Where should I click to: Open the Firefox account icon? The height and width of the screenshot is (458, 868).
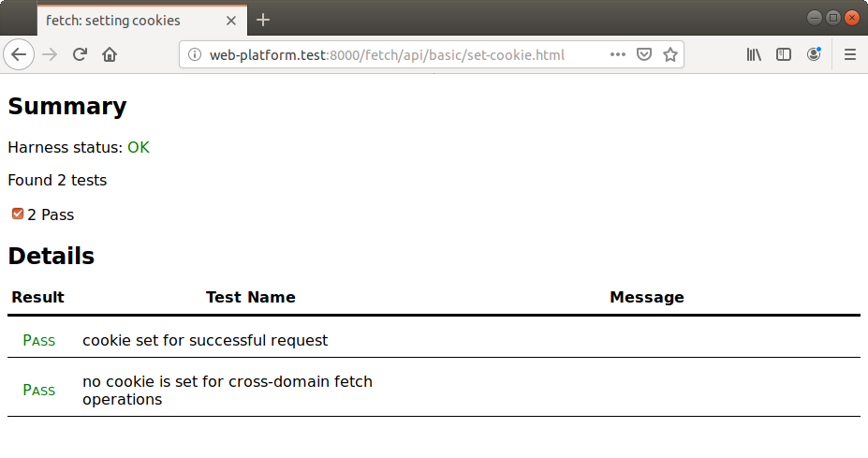coord(814,54)
